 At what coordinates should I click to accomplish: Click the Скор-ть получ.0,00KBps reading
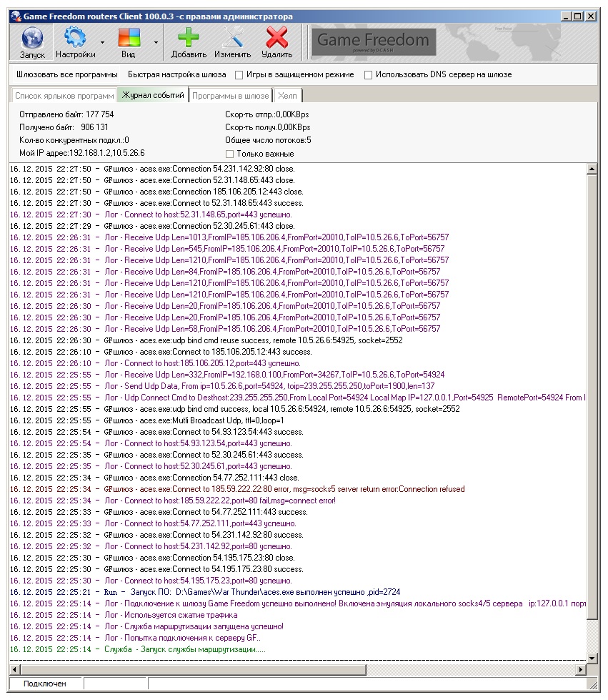(x=268, y=128)
